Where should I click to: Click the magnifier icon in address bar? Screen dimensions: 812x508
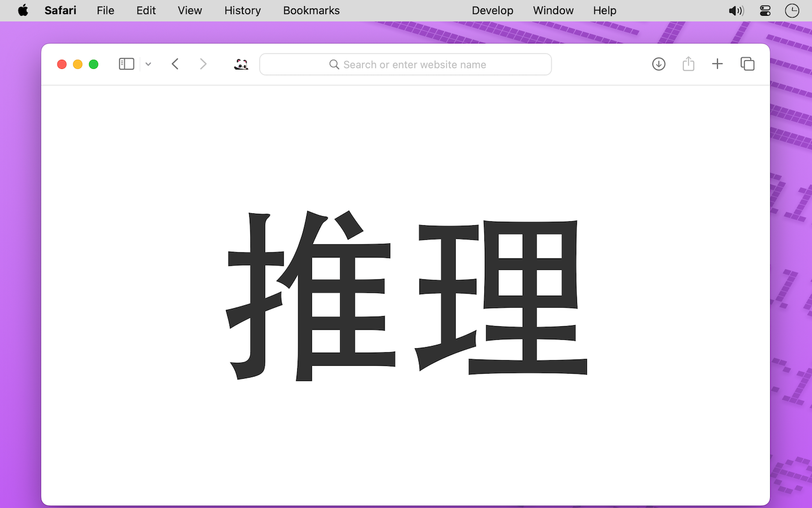[x=334, y=64]
